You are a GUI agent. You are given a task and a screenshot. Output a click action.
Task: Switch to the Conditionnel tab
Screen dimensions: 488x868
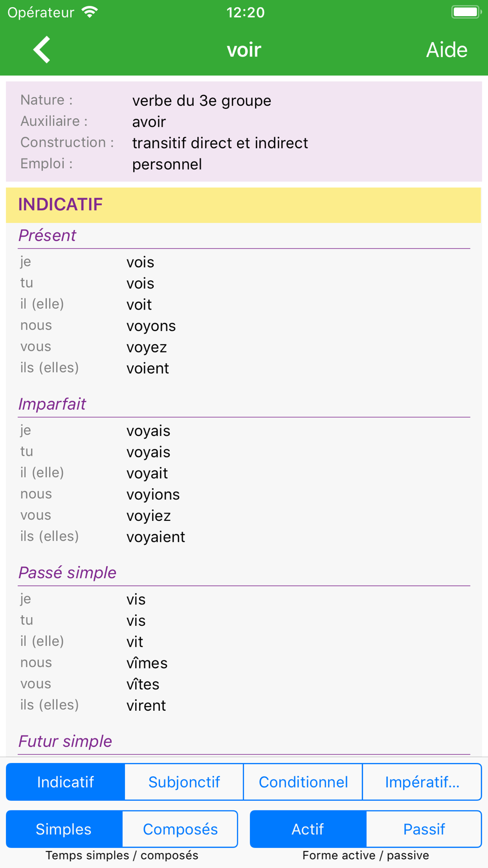click(x=303, y=782)
